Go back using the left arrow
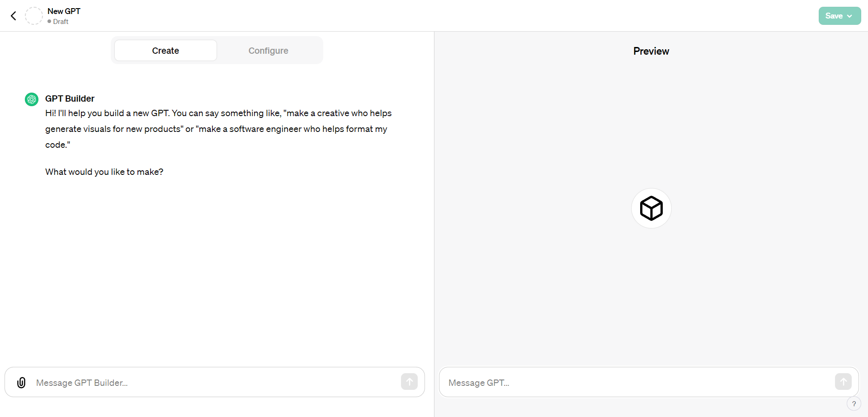This screenshot has height=417, width=868. pos(14,16)
